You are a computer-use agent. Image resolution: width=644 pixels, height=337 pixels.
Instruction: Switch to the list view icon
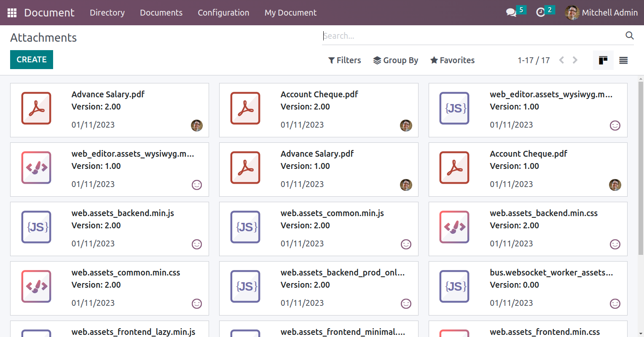click(x=623, y=60)
